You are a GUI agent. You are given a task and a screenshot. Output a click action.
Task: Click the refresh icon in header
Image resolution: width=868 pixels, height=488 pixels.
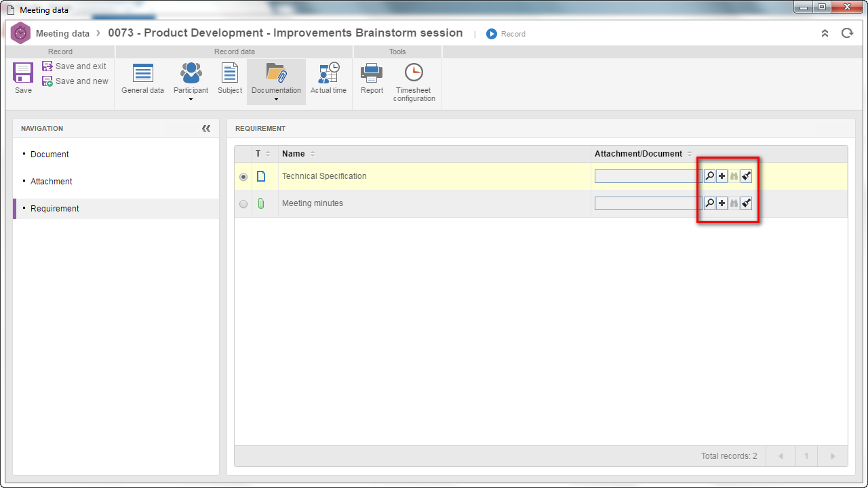pos(847,33)
